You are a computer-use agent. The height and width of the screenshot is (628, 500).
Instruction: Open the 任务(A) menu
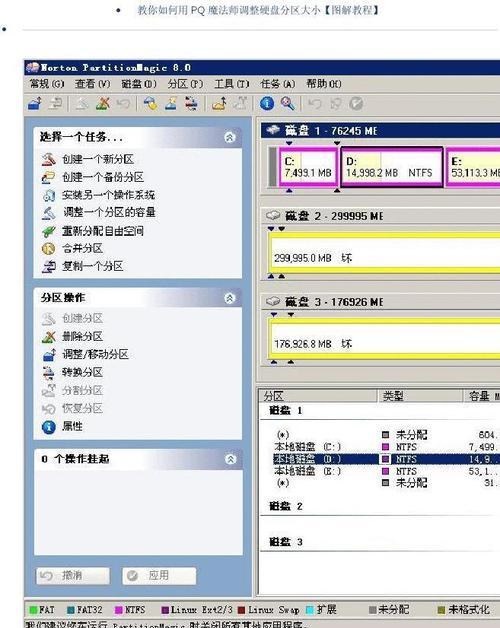(x=278, y=84)
